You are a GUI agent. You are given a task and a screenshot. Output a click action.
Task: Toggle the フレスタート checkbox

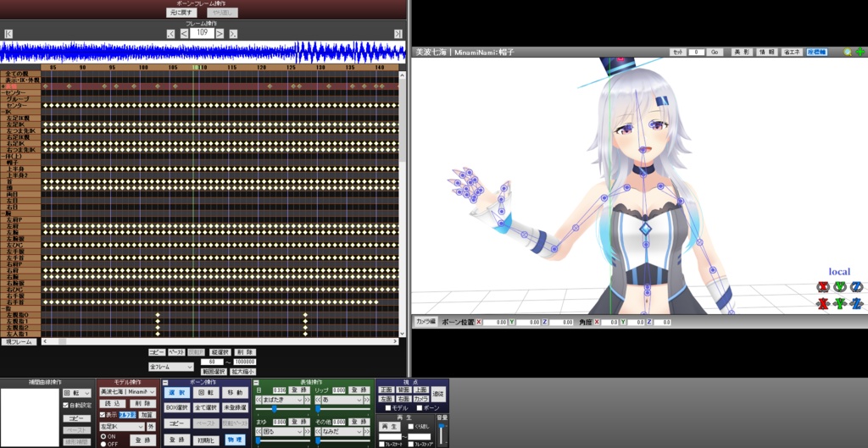coord(381,444)
